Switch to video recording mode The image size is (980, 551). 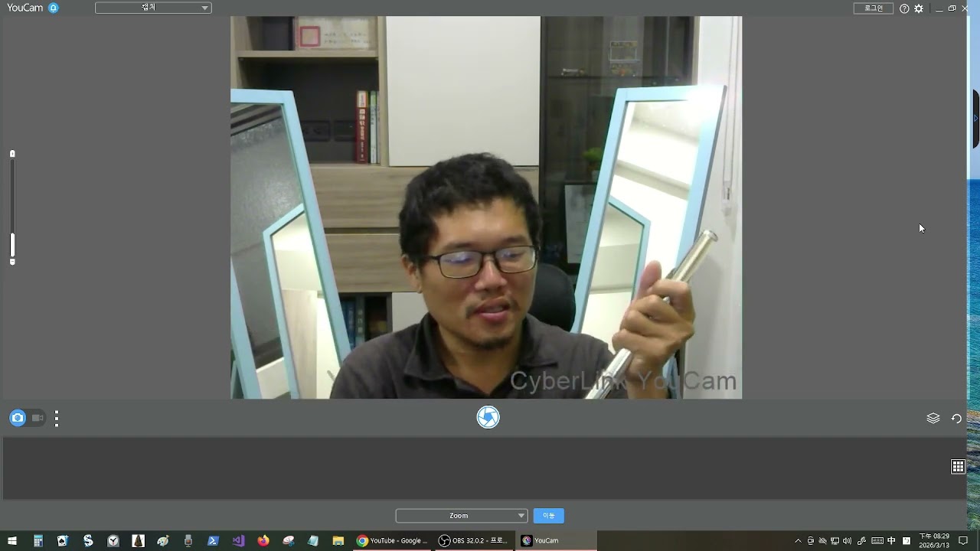[37, 418]
